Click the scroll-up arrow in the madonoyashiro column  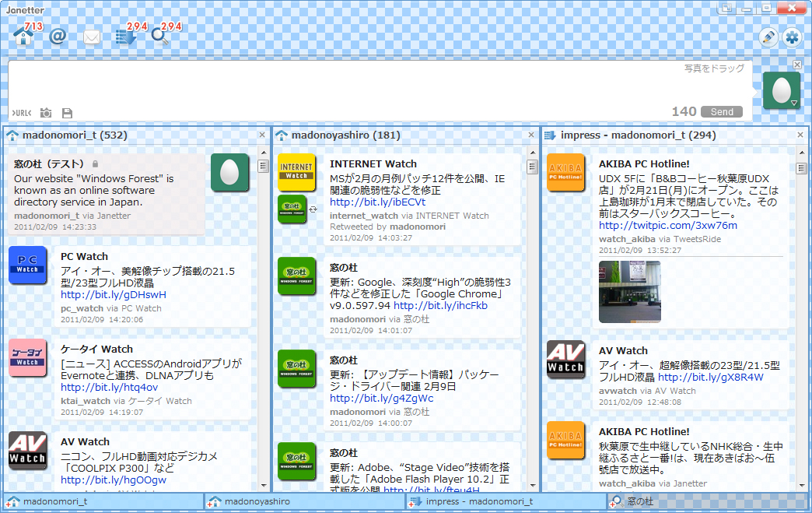(532, 153)
